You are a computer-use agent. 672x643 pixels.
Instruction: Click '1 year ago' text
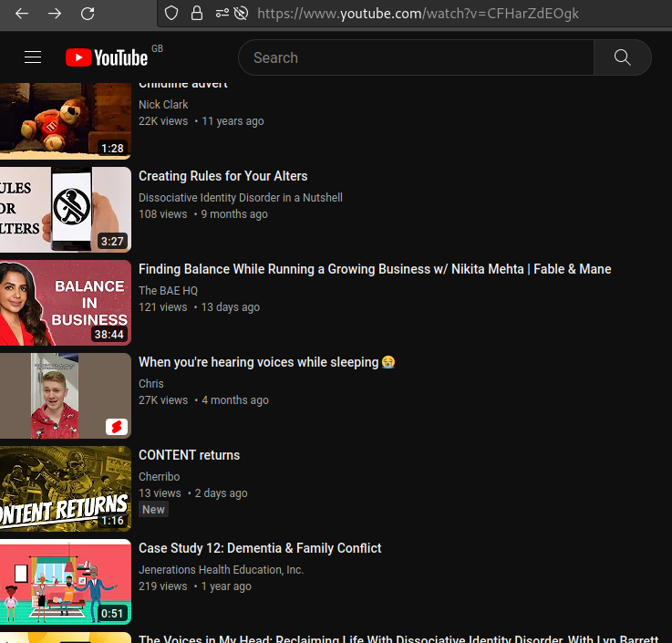(x=226, y=586)
